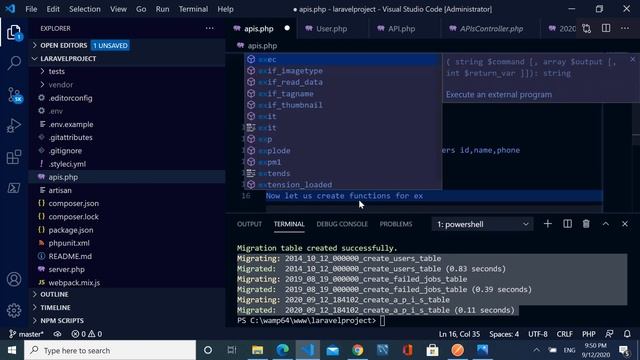Collapse the LARAVELPROJECT folder section
This screenshot has width=640, height=360.
click(127, 59)
